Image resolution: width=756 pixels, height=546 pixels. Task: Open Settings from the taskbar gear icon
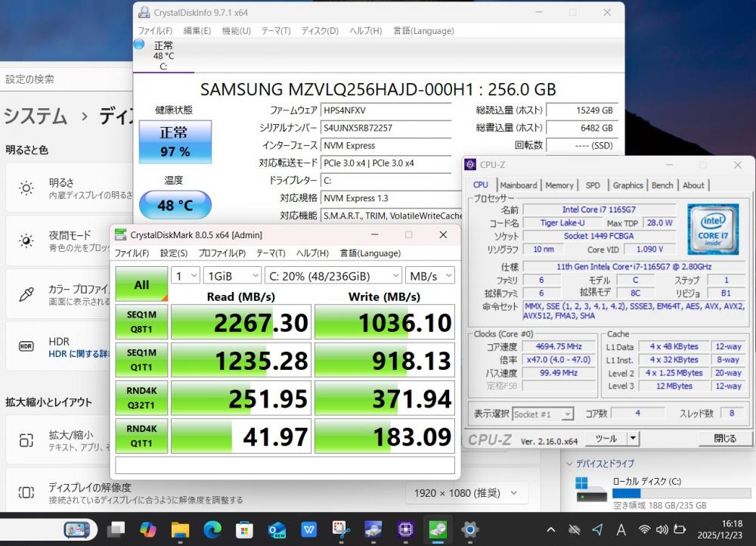tap(469, 529)
